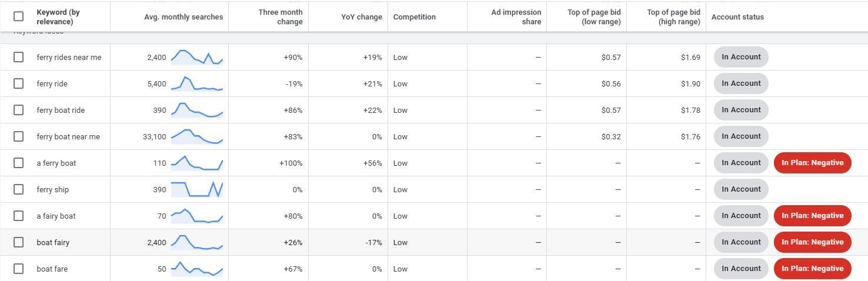Open the a ferry boat trend sparkline
The height and width of the screenshot is (281, 868).
pos(197,163)
